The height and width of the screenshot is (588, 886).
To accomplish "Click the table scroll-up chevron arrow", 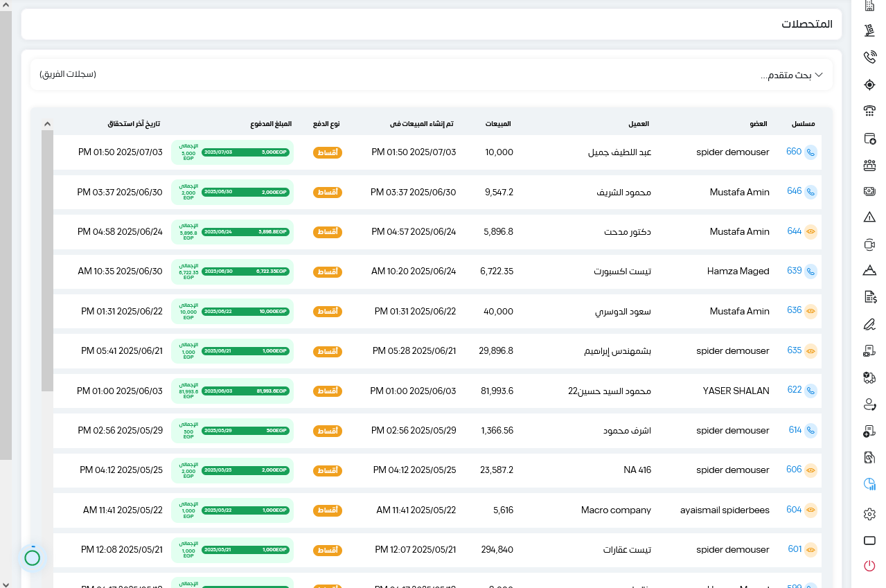I will (x=47, y=124).
